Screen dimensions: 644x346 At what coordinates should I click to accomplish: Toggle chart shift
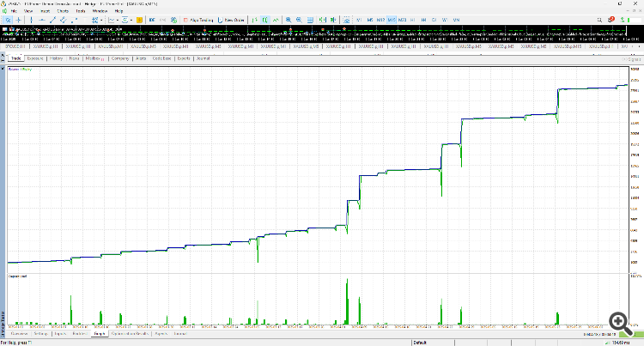click(333, 20)
